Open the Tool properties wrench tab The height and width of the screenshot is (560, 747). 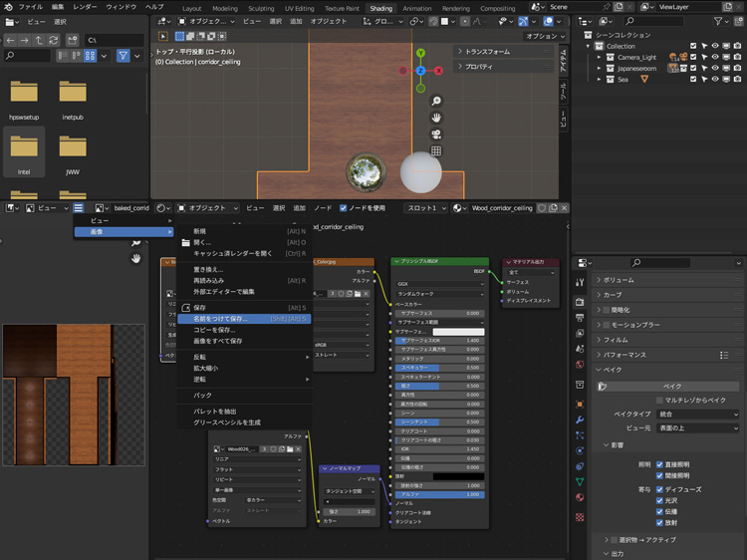[580, 282]
